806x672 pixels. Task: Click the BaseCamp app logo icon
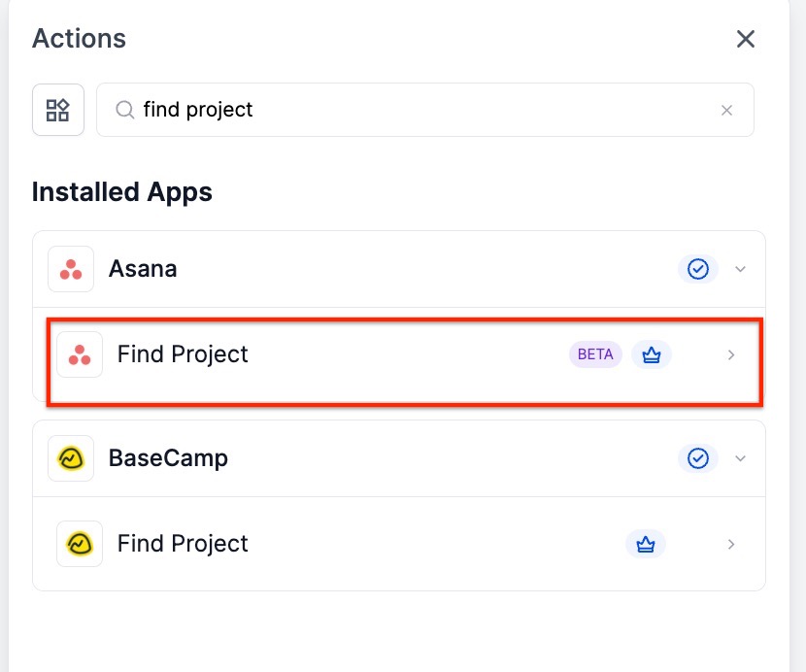pos(71,458)
